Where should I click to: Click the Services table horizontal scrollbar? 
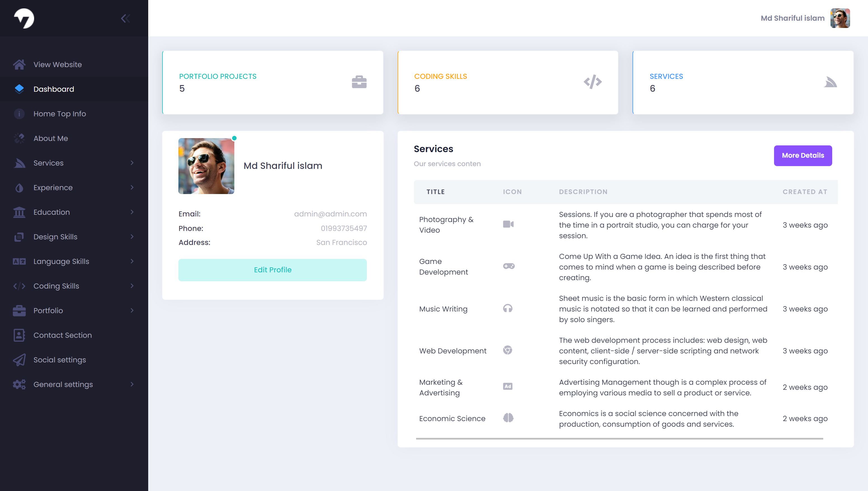619,439
